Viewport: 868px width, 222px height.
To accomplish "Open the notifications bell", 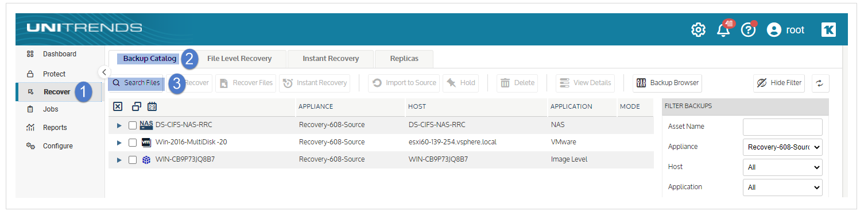I will [x=724, y=30].
